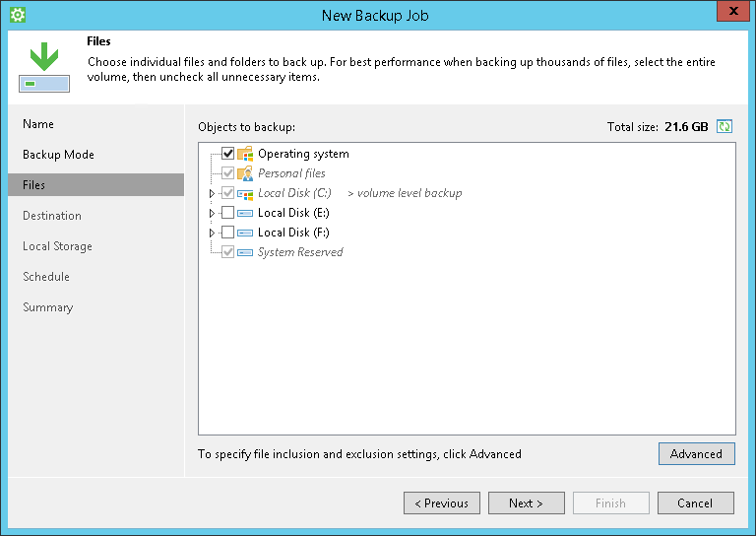Click the 'volume level backup' note

pyautogui.click(x=405, y=193)
